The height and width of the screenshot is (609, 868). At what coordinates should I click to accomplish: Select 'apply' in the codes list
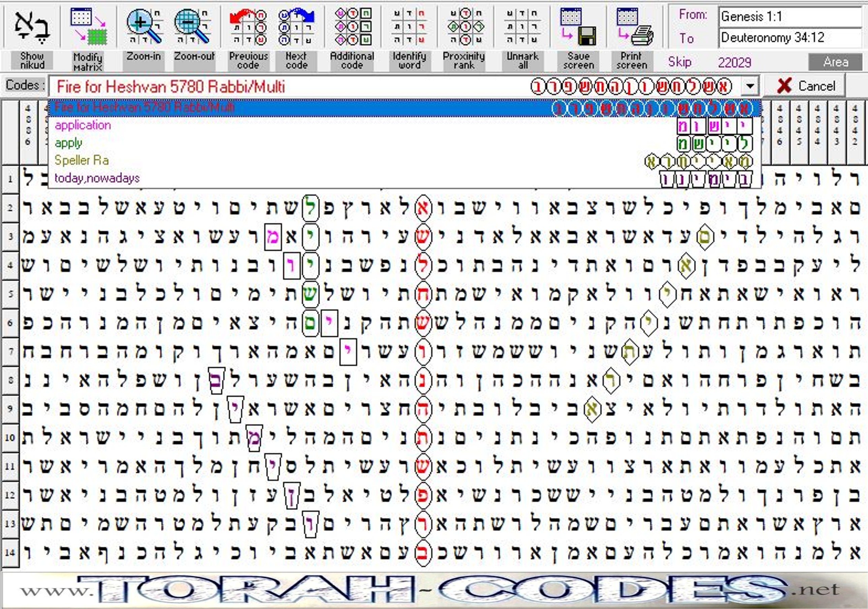point(69,143)
